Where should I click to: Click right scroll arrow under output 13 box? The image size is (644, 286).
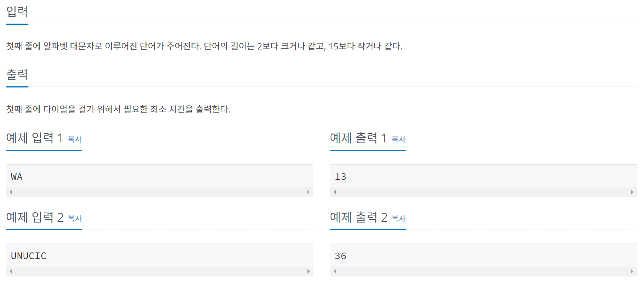pyautogui.click(x=632, y=192)
